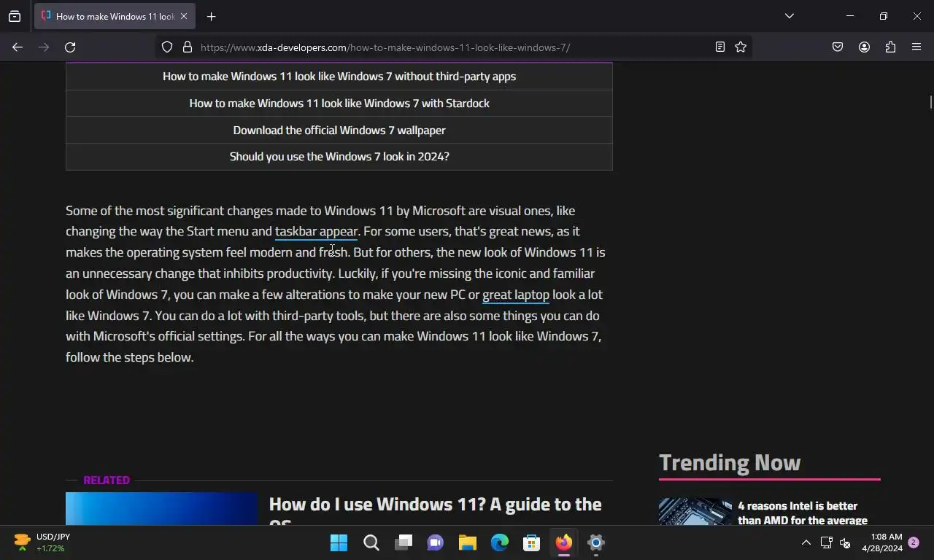Open Microsoft Store from taskbar
Screen dimensions: 934x560
[532, 542]
